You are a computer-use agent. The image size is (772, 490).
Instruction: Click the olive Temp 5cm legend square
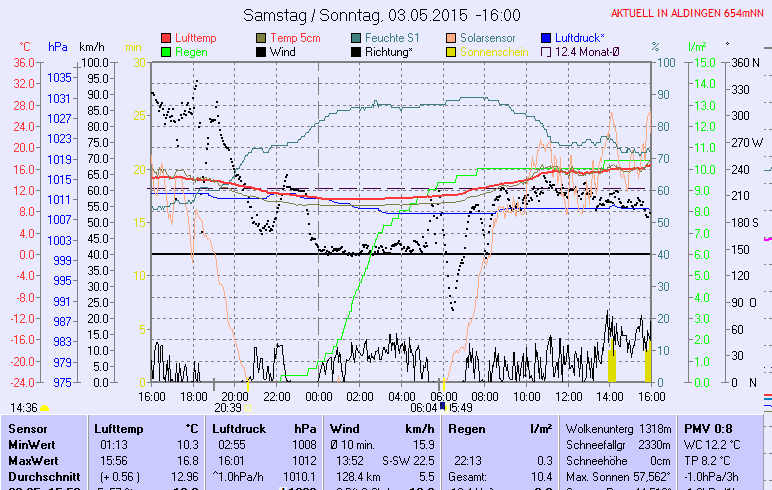(261, 38)
